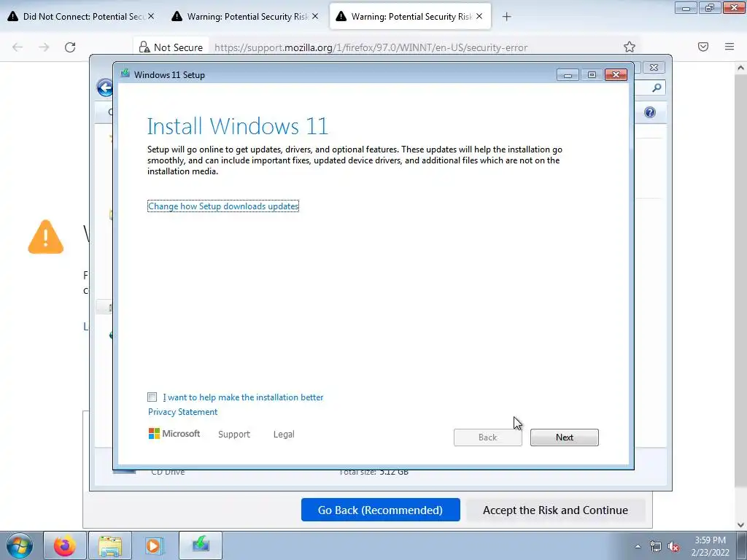Click the Next button in Windows 11 Setup
The image size is (747, 560).
[564, 437]
